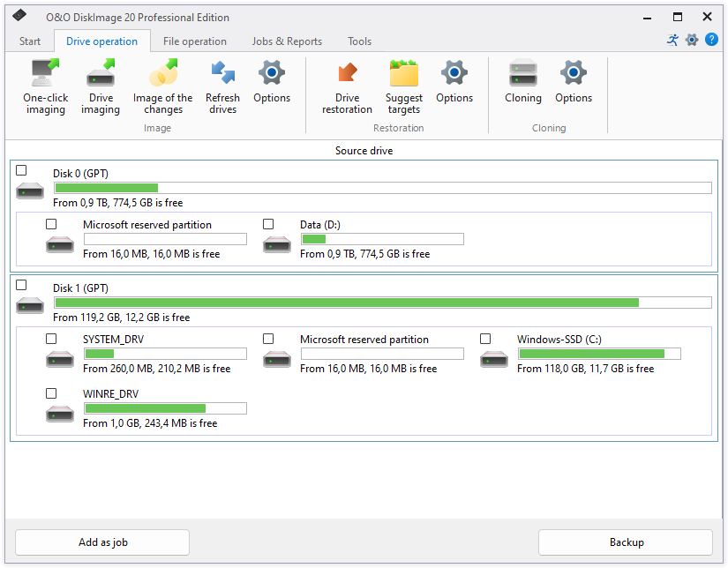The width and height of the screenshot is (728, 568).
Task: Start Drive restoration from the ribbon
Action: pos(347,73)
